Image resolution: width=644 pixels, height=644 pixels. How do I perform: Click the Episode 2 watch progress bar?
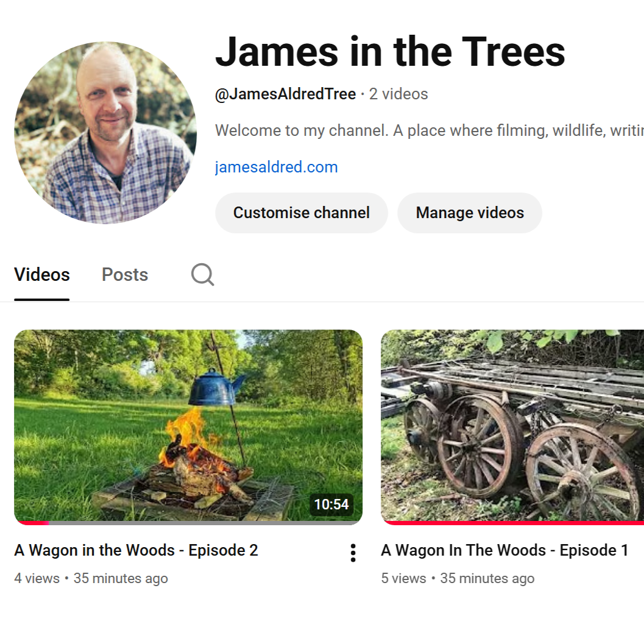(188, 523)
